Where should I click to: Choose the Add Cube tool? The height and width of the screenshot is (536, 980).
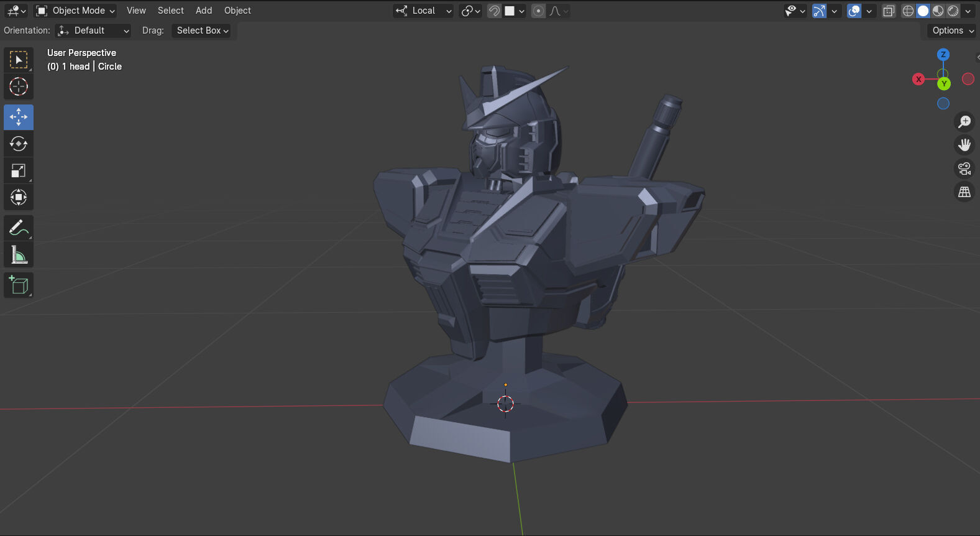pyautogui.click(x=19, y=285)
